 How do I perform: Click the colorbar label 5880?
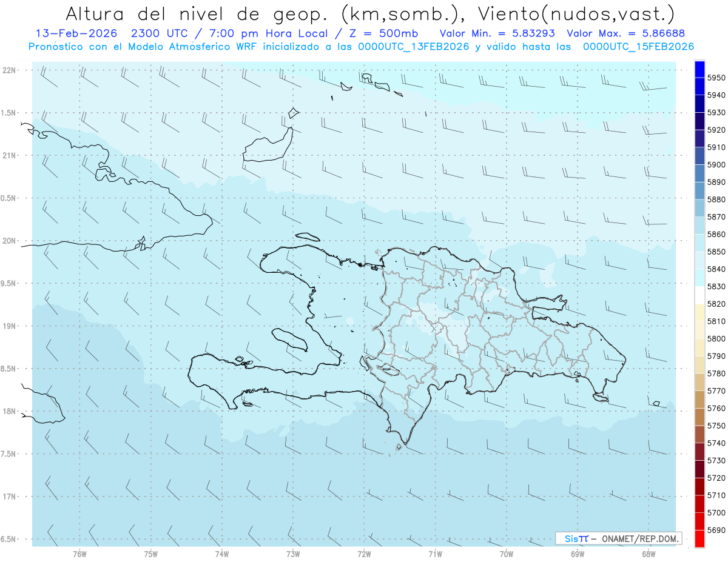point(716,199)
